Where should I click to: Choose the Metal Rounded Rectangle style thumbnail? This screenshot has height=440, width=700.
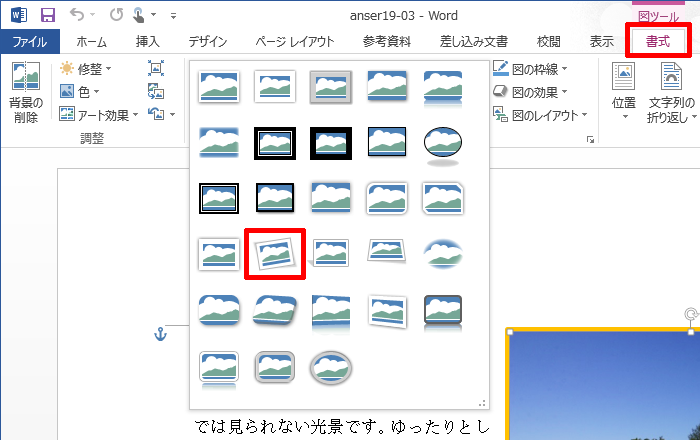click(x=275, y=367)
